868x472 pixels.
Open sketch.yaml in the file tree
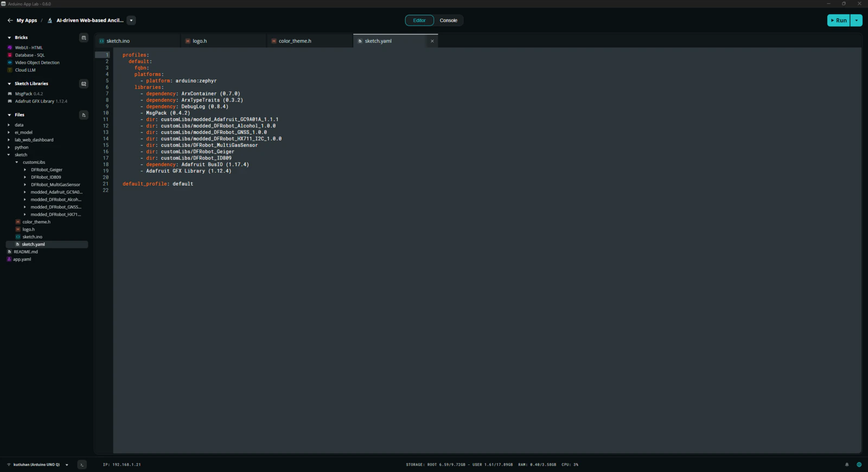click(x=46, y=245)
